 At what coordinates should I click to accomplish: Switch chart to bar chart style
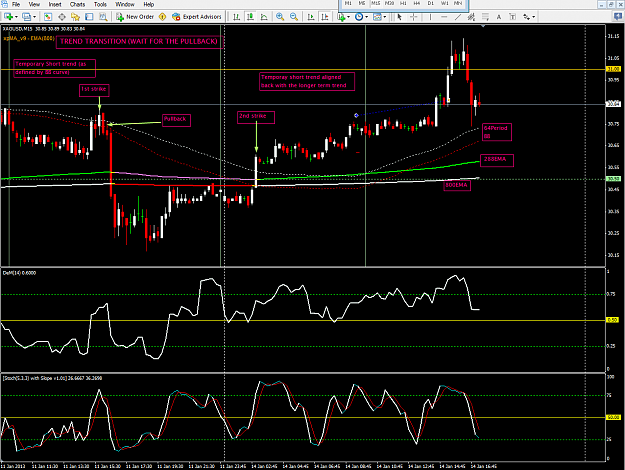[236, 17]
